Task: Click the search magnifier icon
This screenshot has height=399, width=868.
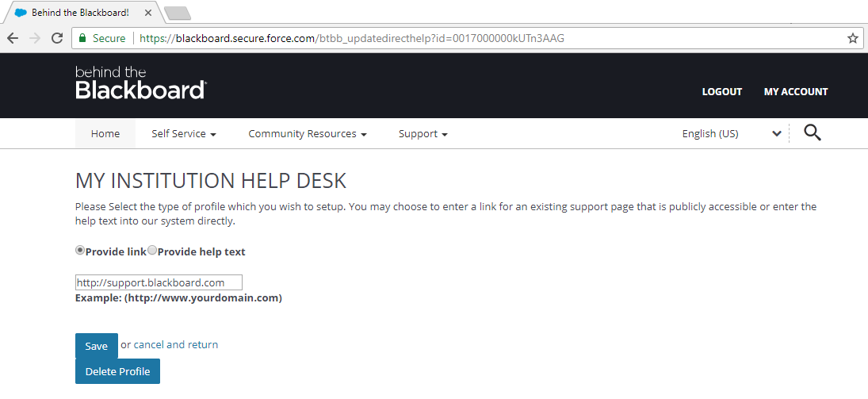Action: click(812, 132)
